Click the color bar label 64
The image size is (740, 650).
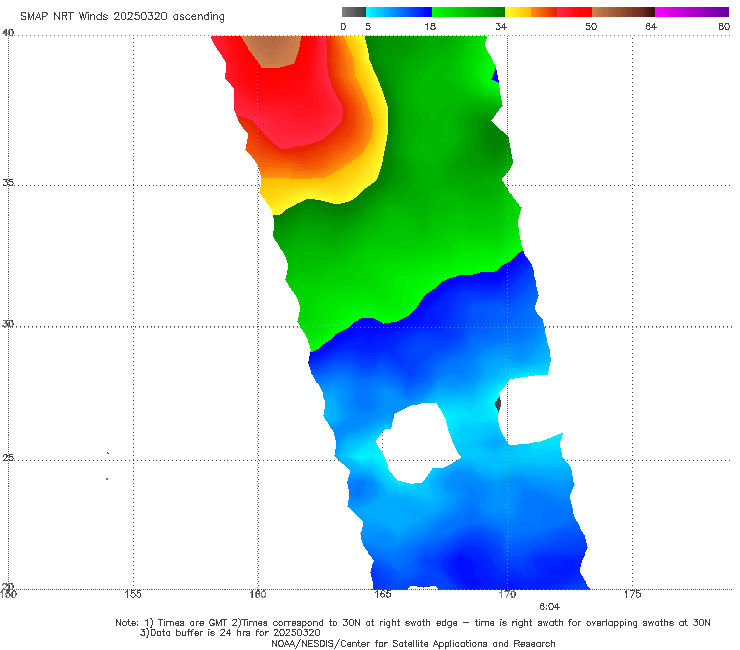point(651,26)
